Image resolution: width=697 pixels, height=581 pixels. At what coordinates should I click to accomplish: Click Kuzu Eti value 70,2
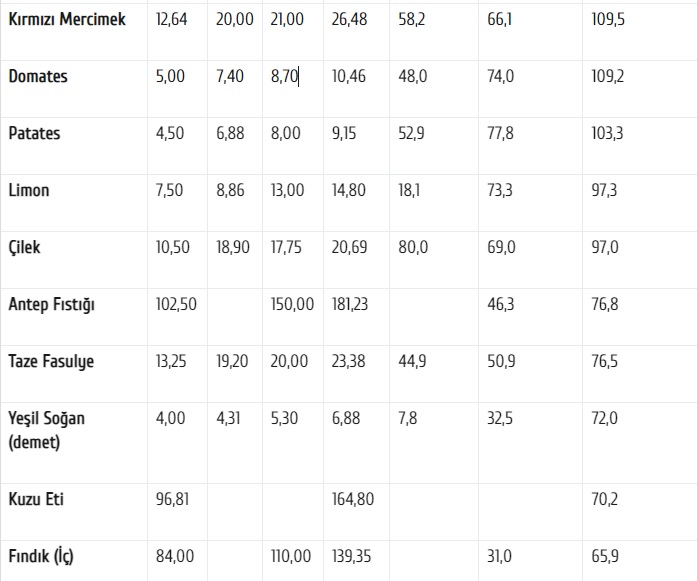coord(605,499)
